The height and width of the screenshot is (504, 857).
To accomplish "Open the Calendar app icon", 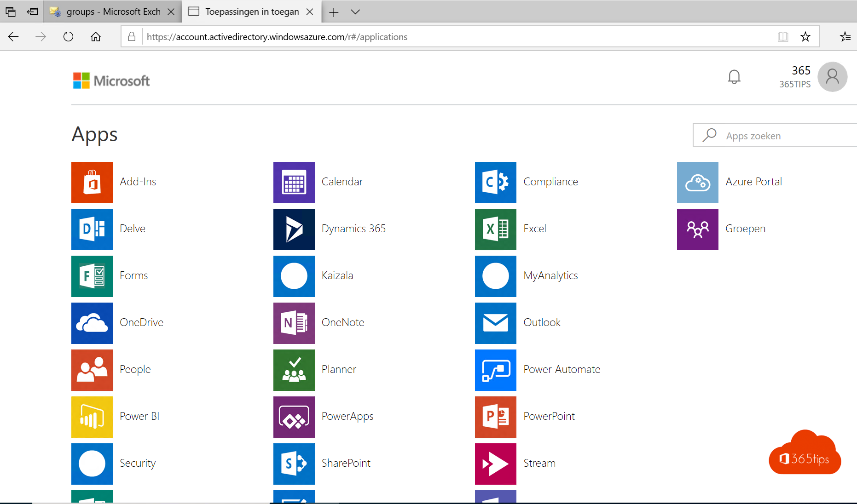I will (294, 183).
